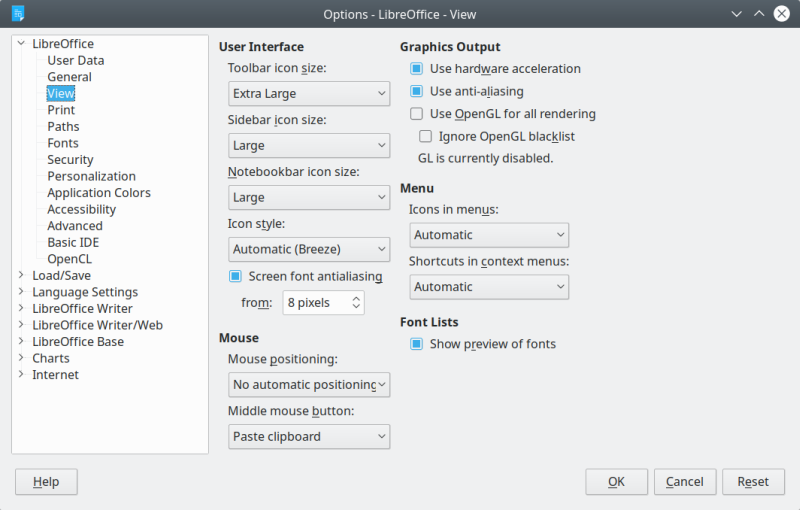The image size is (800, 510).
Task: Uncheck Show preview of fonts
Action: click(416, 344)
